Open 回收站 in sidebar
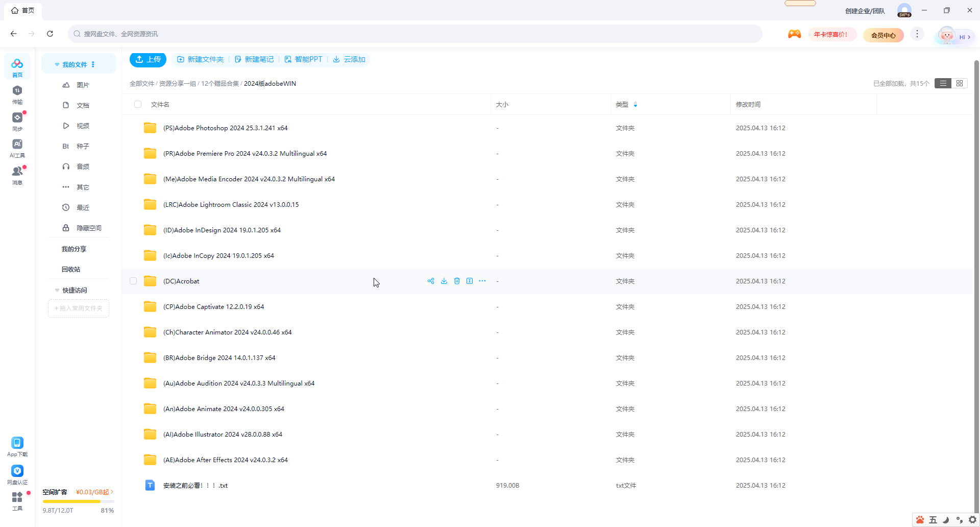This screenshot has width=980, height=527. [71, 270]
